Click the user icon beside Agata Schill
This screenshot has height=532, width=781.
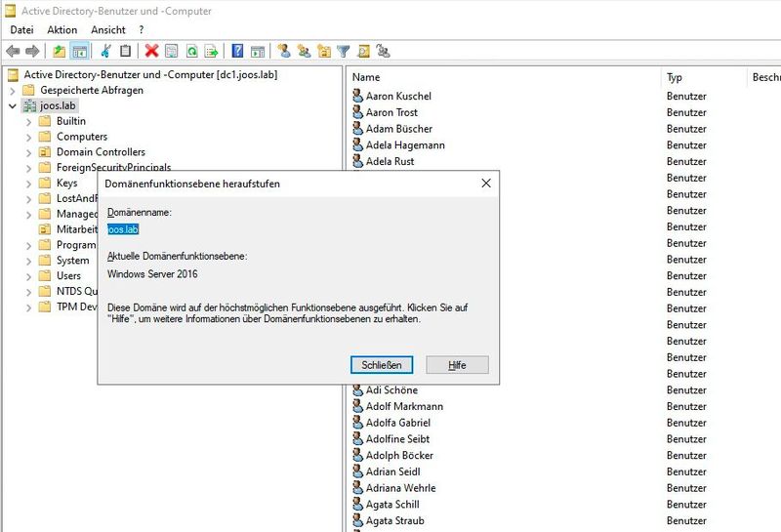[x=357, y=504]
